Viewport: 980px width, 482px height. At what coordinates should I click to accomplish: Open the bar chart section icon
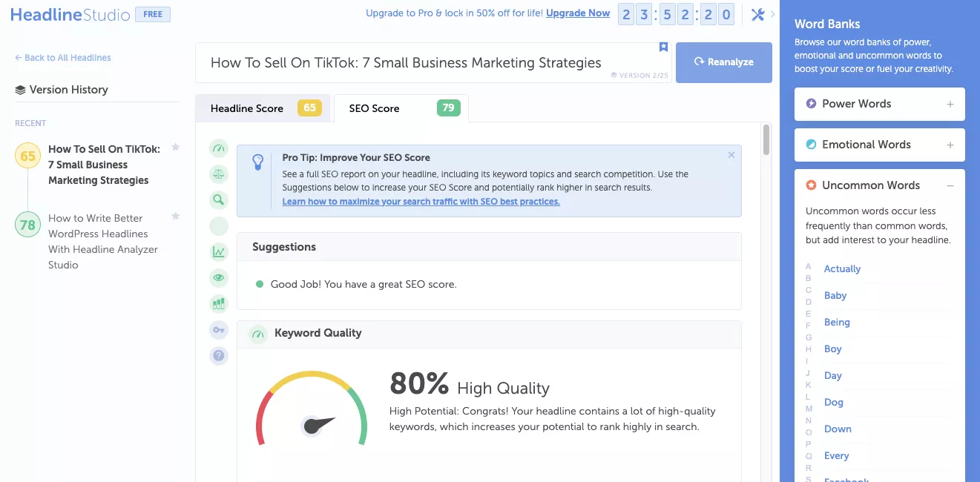coord(218,303)
